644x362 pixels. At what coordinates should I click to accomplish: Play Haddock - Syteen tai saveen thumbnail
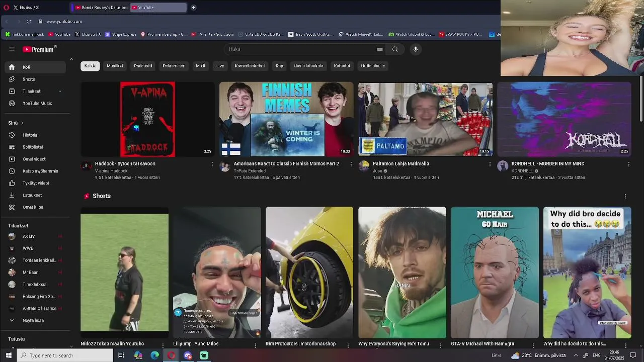[147, 120]
